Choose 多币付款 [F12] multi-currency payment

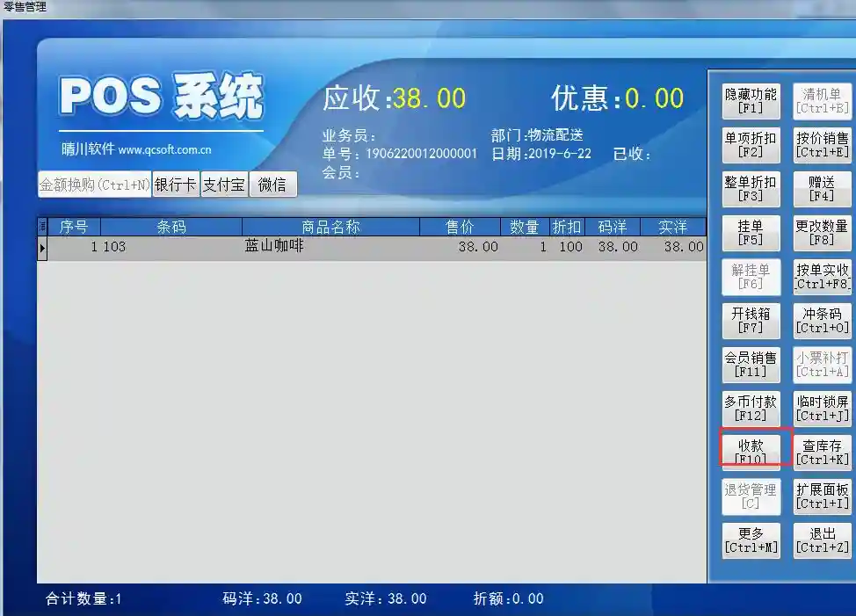(751, 409)
